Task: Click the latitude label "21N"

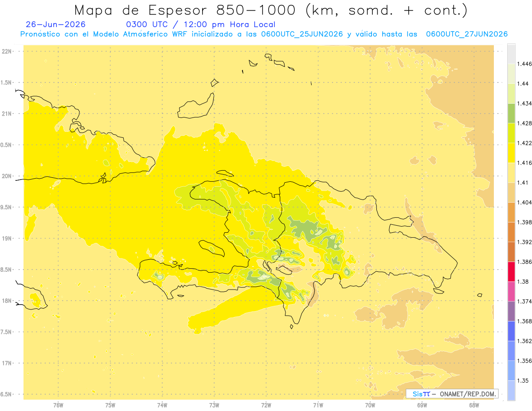Action: click(x=7, y=114)
